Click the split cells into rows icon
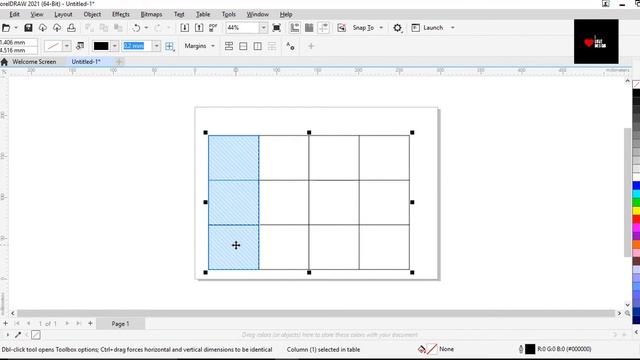 click(243, 46)
